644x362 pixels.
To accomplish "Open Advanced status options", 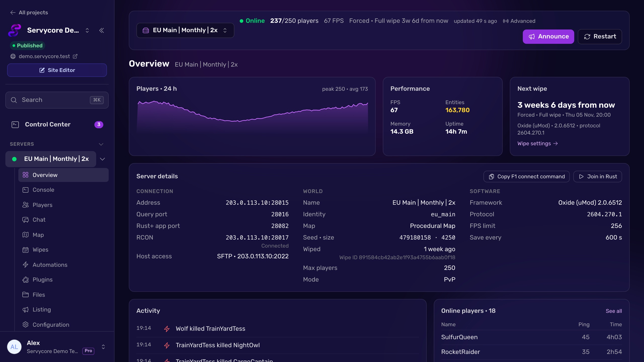I will [519, 21].
